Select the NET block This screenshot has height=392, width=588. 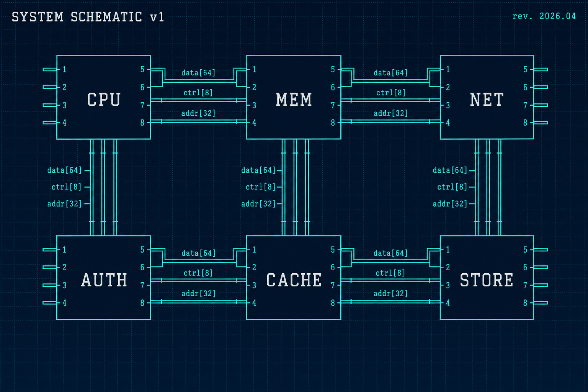(487, 97)
